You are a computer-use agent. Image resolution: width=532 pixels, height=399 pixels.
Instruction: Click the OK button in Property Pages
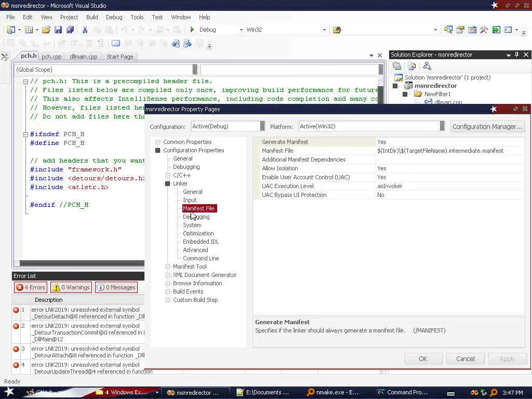423,358
